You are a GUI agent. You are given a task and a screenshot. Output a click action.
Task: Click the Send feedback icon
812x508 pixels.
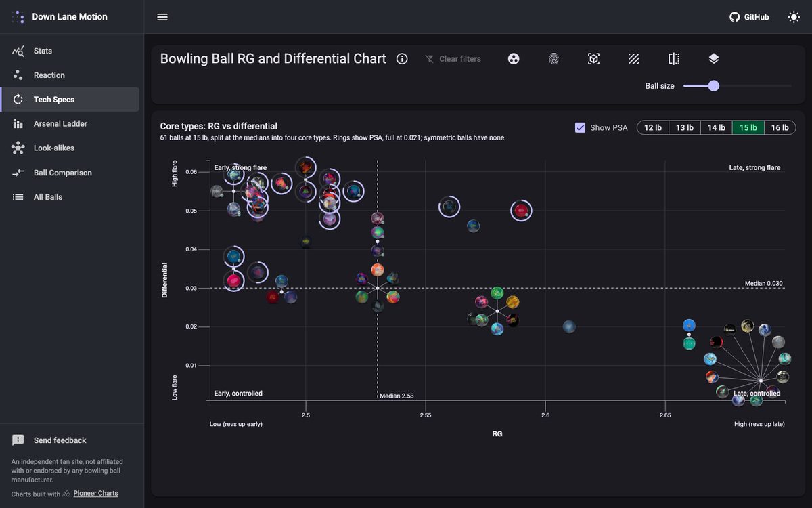click(x=18, y=440)
